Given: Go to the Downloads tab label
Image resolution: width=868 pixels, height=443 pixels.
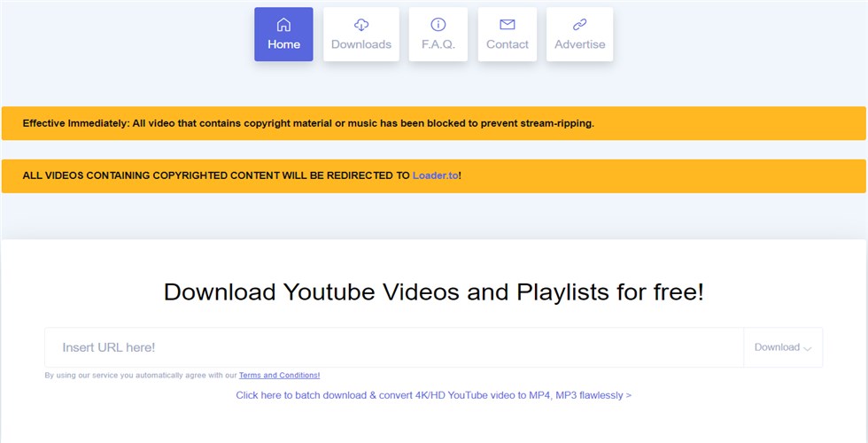Looking at the screenshot, I should (x=361, y=44).
